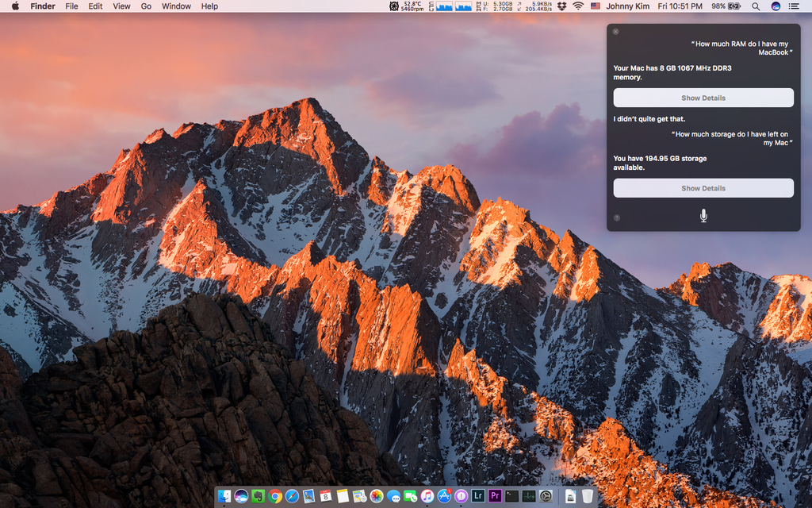Open System Preferences from the Dock

coord(546,496)
